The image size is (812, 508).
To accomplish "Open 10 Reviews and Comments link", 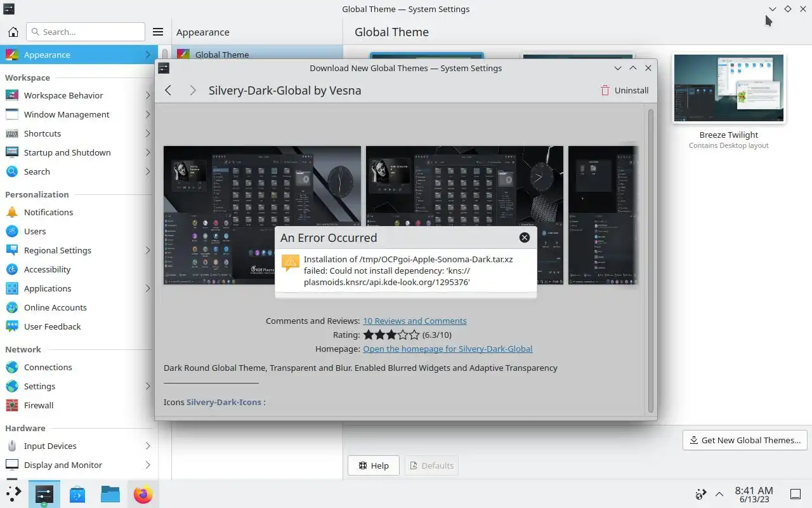I will pos(414,321).
